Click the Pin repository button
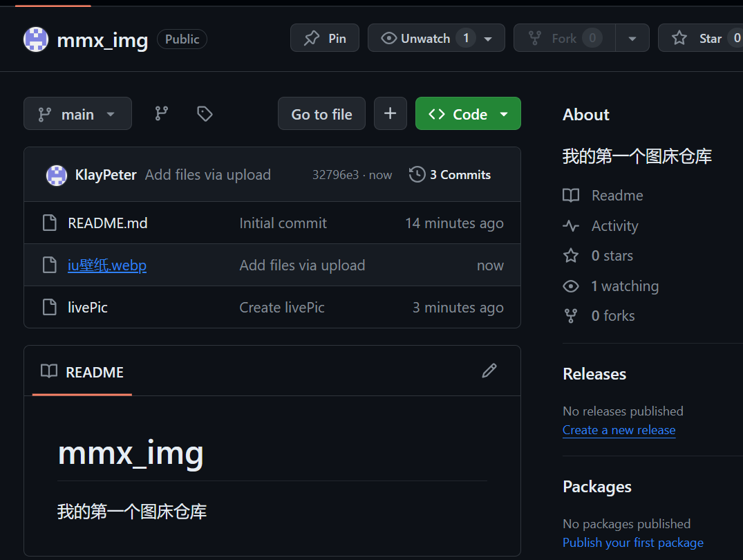743x560 pixels. [x=325, y=38]
